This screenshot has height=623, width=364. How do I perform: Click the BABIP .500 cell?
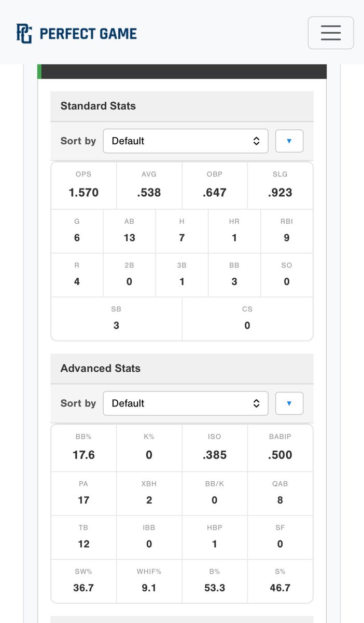(x=281, y=448)
